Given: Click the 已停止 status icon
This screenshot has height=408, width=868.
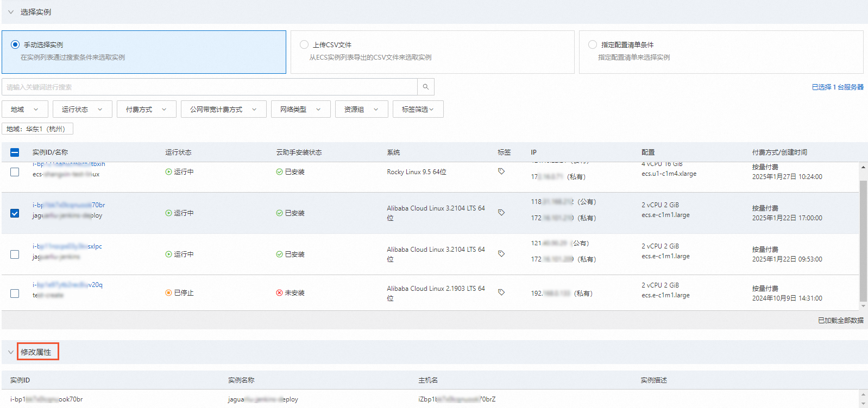Looking at the screenshot, I should 168,293.
